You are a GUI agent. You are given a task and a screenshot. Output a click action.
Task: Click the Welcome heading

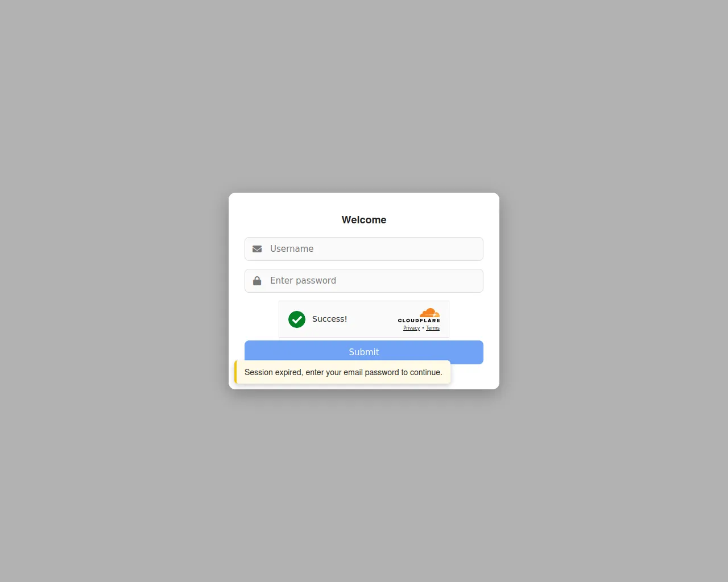pyautogui.click(x=364, y=220)
